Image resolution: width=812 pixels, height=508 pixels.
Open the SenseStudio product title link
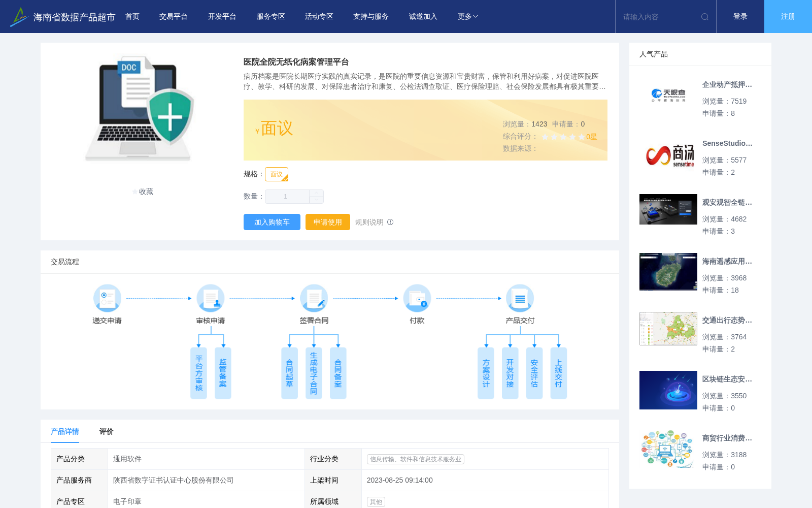727,144
